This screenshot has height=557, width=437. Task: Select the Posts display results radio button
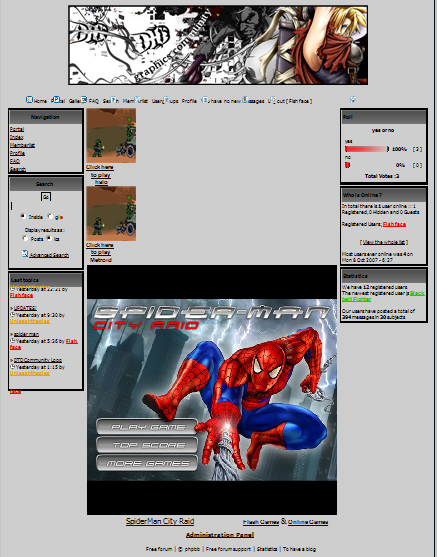[25, 238]
